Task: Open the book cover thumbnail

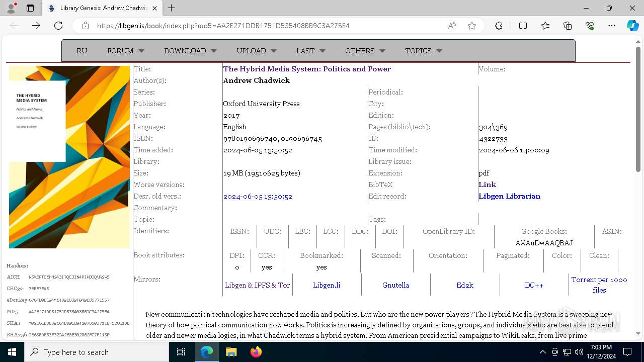Action: (x=69, y=157)
